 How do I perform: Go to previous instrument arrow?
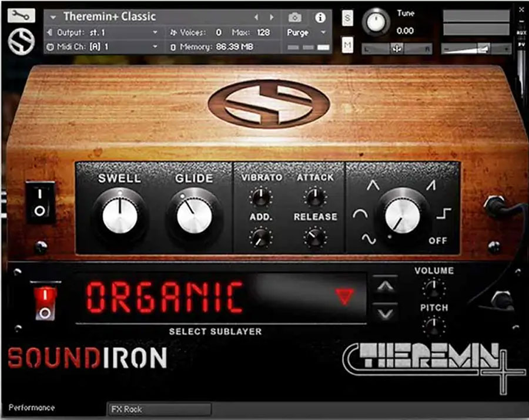tap(256, 17)
